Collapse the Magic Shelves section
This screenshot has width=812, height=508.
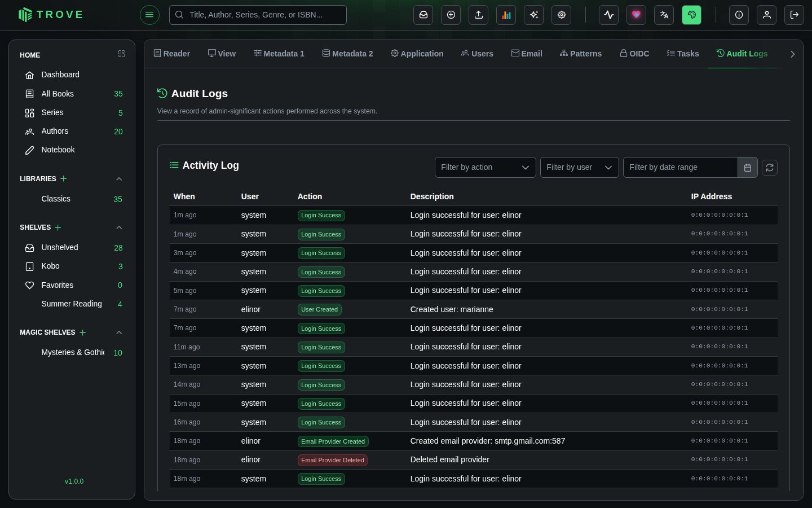[119, 332]
